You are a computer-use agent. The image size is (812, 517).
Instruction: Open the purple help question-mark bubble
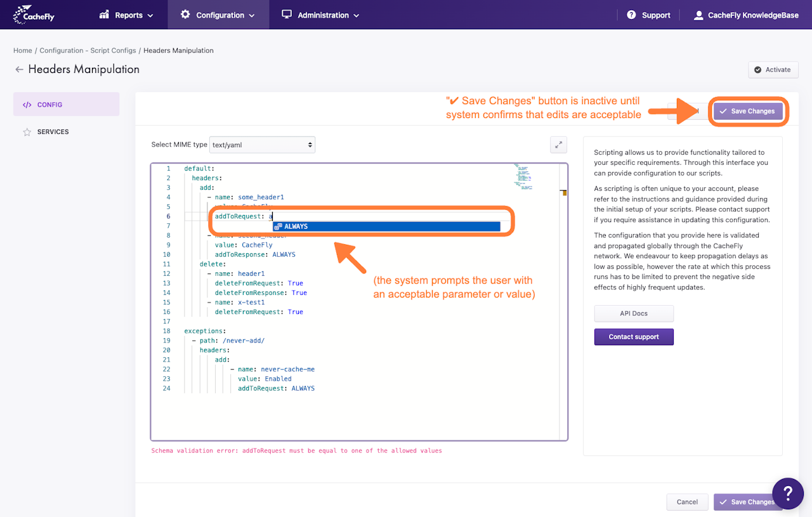788,494
